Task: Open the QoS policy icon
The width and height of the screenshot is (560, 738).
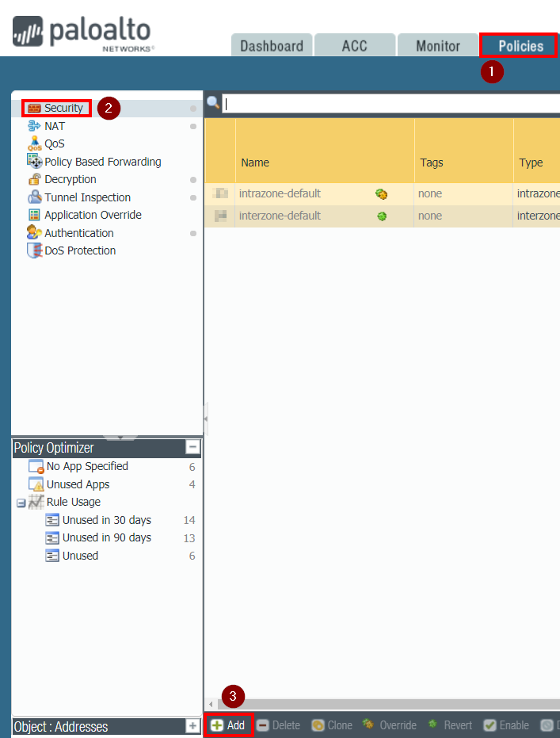Action: pos(34,143)
